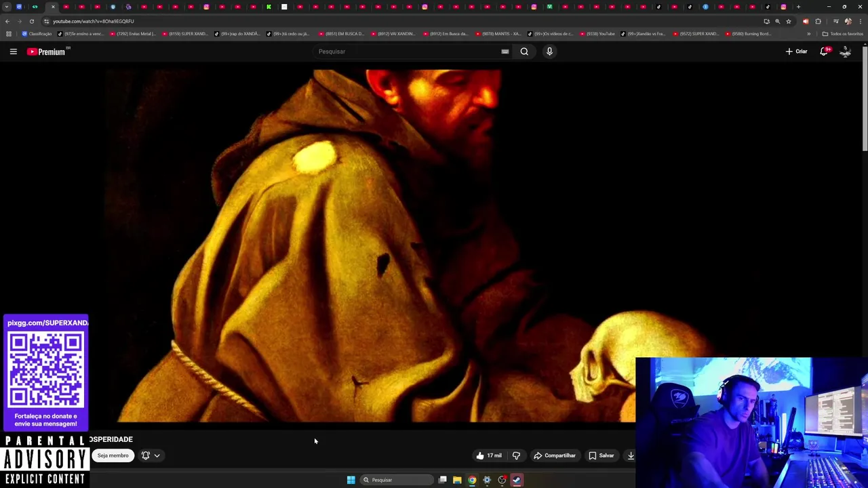Open the (7292) Enéas Metal bookmark
This screenshot has height=488, width=868.
[134, 34]
